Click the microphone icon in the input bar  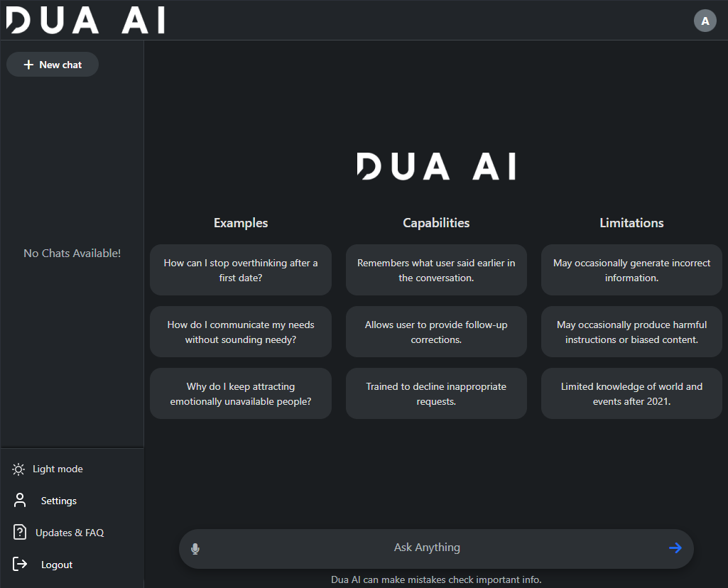click(x=195, y=548)
